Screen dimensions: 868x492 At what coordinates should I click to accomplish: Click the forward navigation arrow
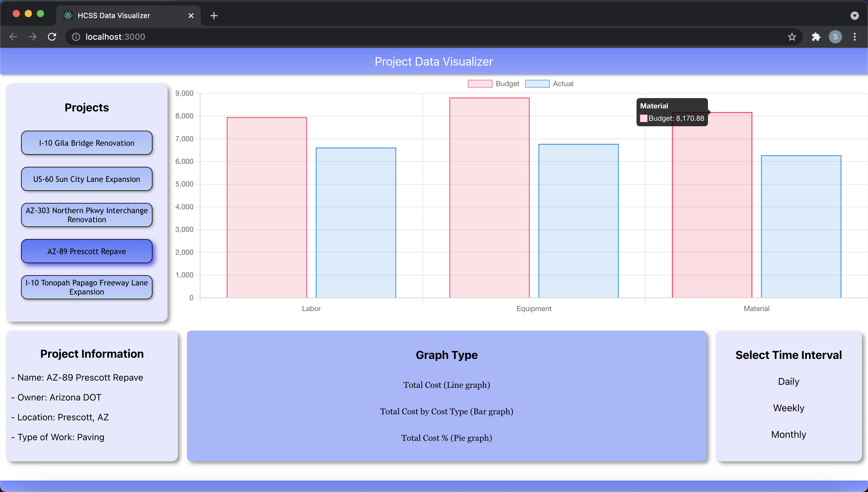click(x=33, y=36)
